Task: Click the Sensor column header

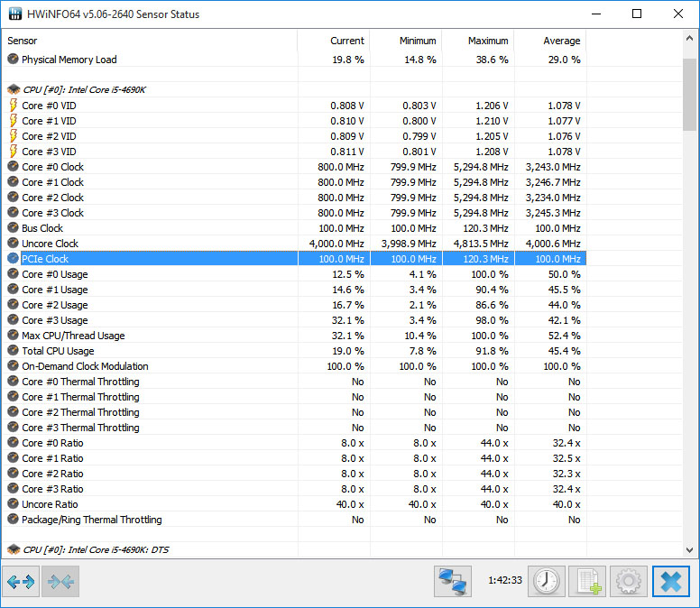Action: click(150, 41)
